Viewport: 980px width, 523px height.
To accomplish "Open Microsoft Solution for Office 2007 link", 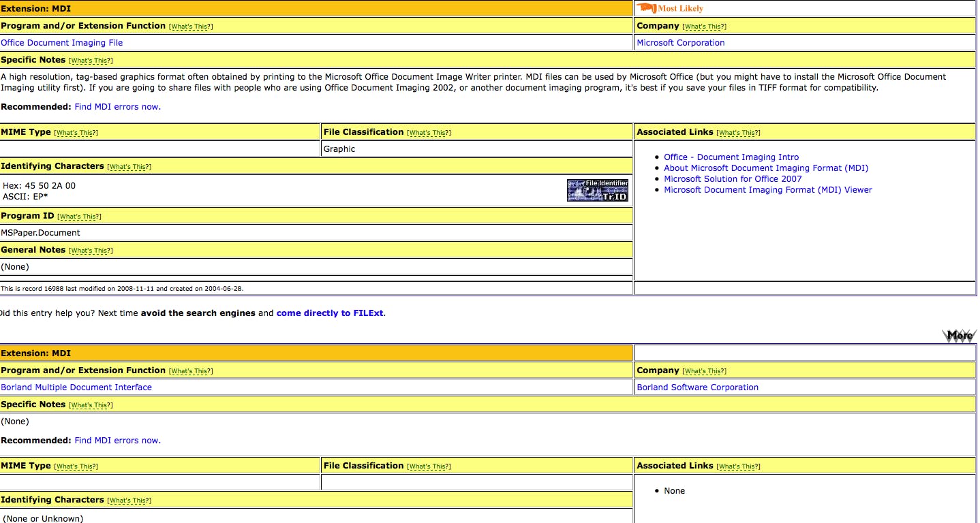I will coord(733,179).
